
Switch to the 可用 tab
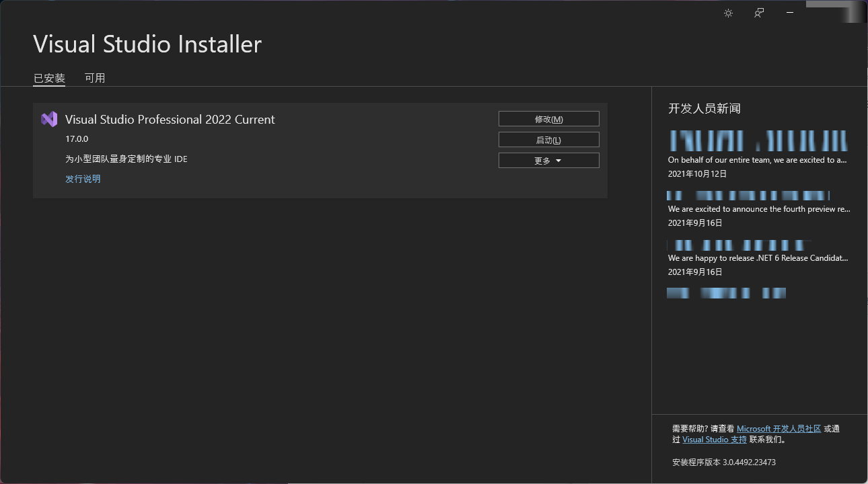pos(95,78)
